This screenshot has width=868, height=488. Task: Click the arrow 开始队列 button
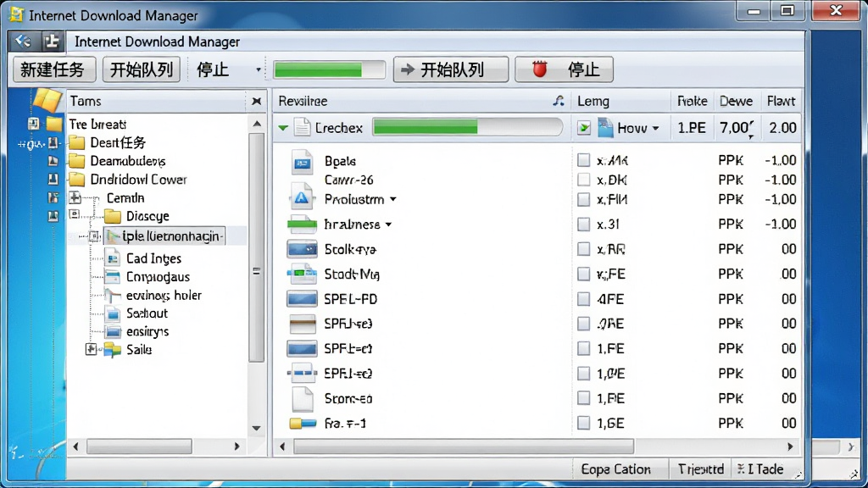click(451, 69)
